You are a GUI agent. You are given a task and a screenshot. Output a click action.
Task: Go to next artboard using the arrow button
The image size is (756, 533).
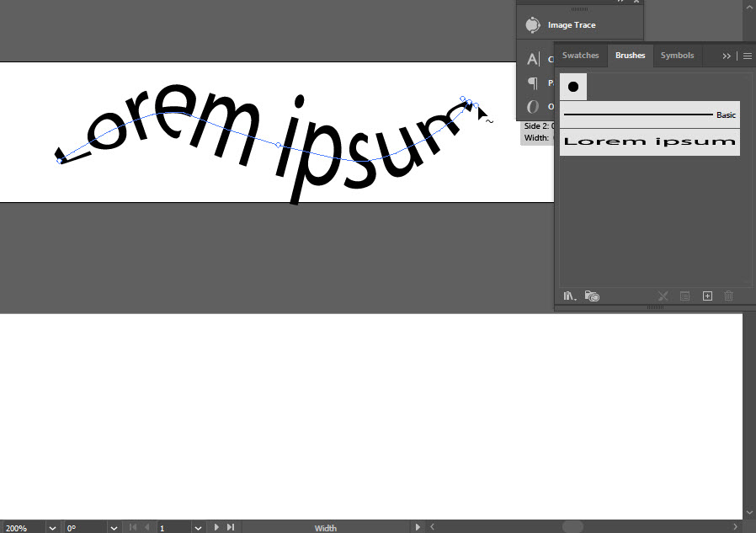[216, 526]
